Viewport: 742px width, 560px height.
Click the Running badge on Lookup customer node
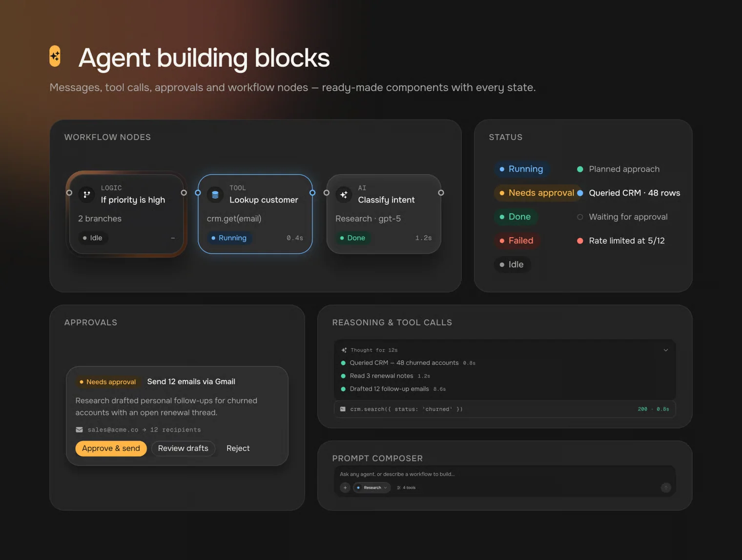229,238
